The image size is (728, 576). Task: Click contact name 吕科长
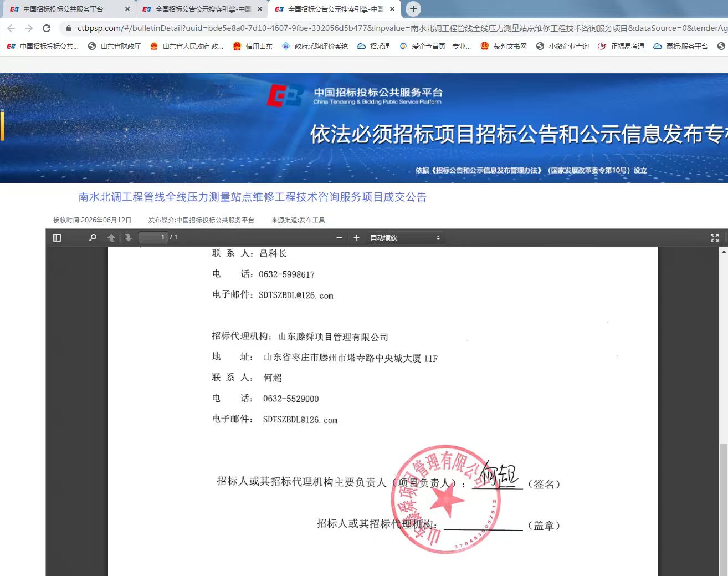click(273, 253)
